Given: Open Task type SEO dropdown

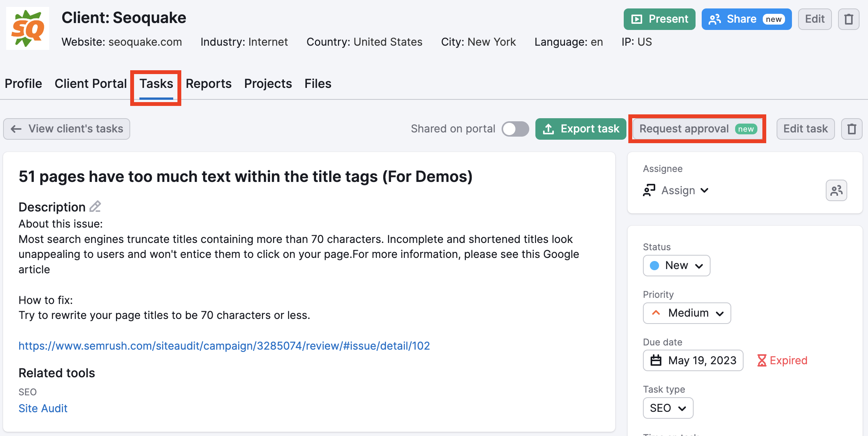Looking at the screenshot, I should tap(668, 408).
